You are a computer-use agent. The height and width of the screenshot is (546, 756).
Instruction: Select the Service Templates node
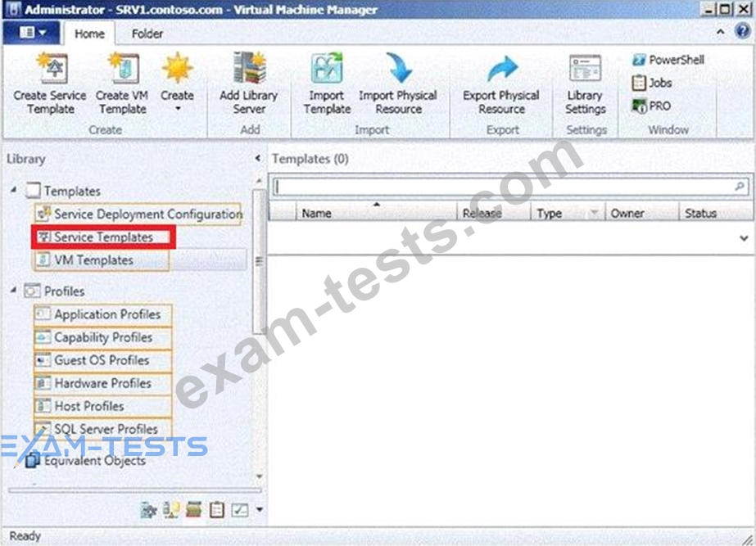[103, 237]
